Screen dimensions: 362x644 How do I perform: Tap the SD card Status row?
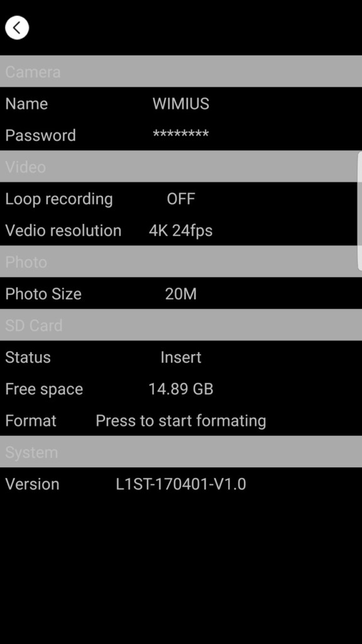[x=181, y=357]
